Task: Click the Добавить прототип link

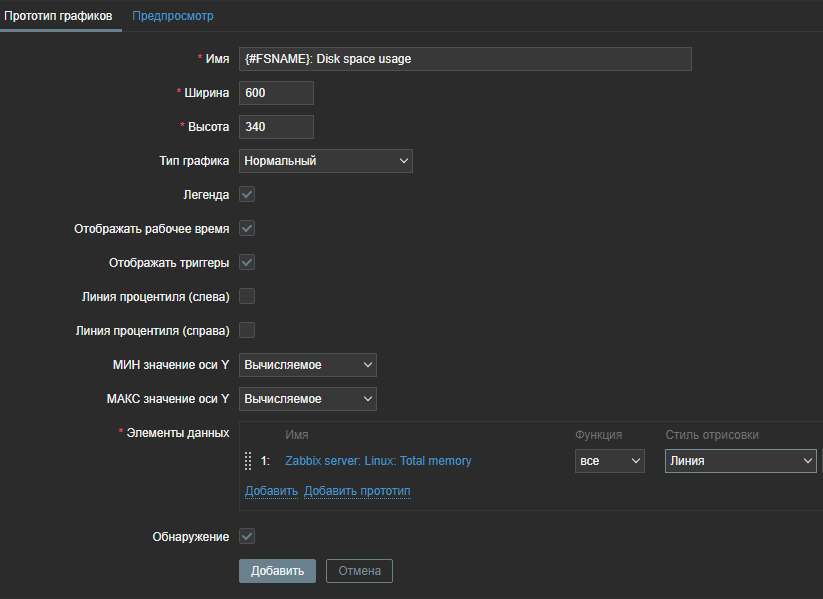Action: coord(357,491)
